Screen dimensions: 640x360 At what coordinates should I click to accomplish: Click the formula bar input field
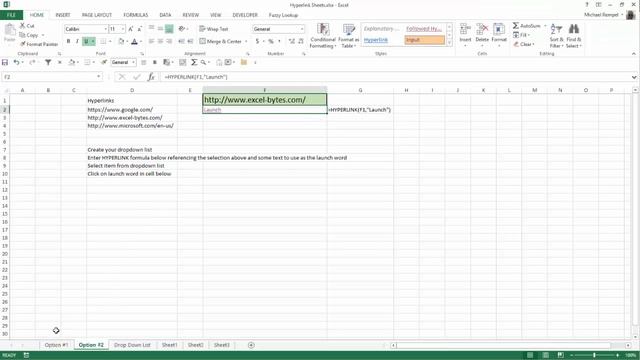(395, 77)
